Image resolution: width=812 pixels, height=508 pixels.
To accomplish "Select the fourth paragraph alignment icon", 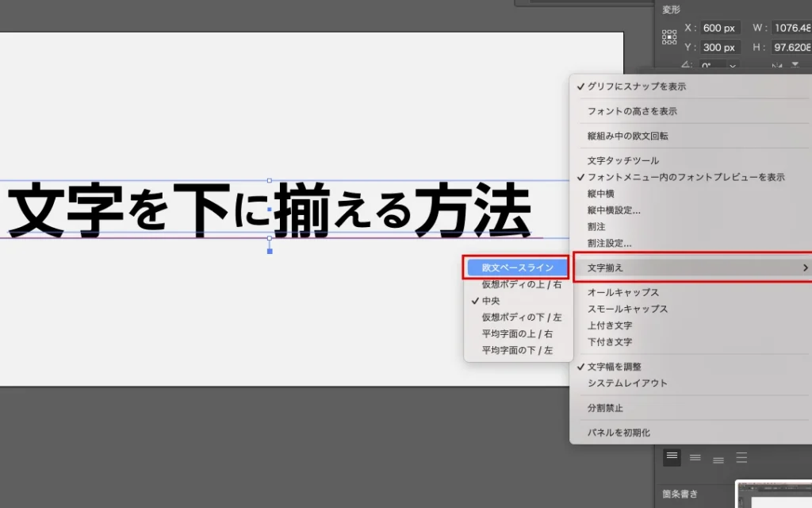I will [741, 457].
